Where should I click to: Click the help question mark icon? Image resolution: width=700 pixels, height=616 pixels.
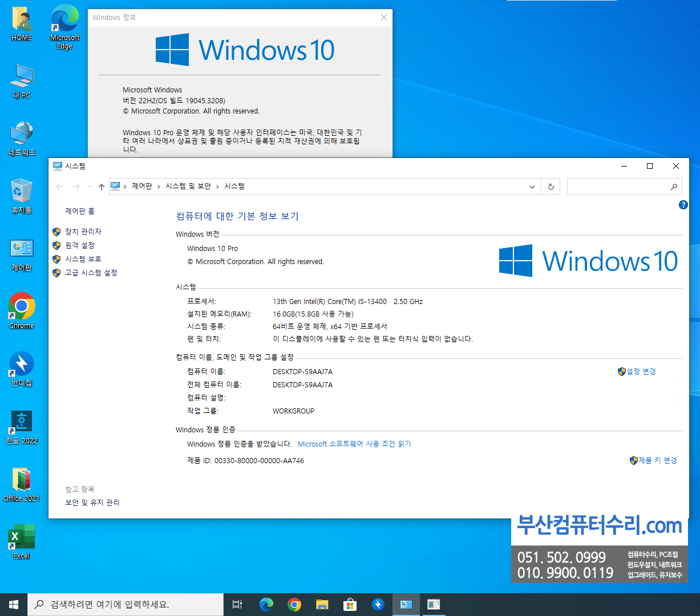point(683,205)
